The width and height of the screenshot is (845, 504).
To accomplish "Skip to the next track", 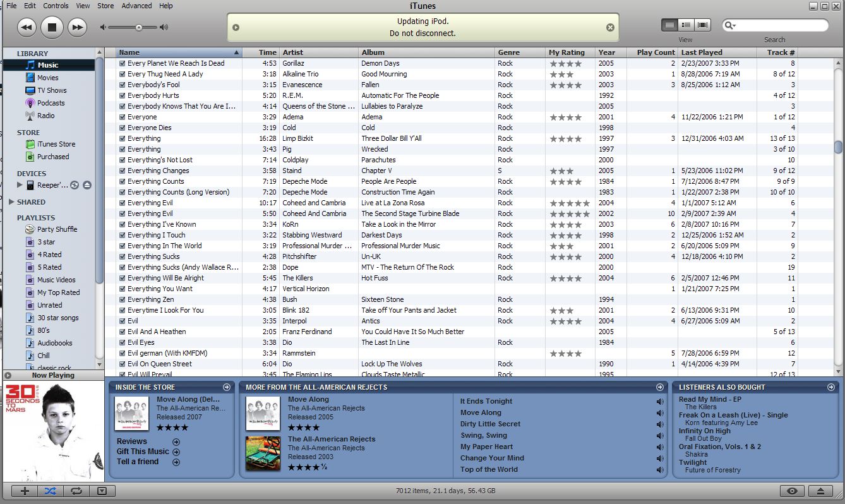I will 77,27.
